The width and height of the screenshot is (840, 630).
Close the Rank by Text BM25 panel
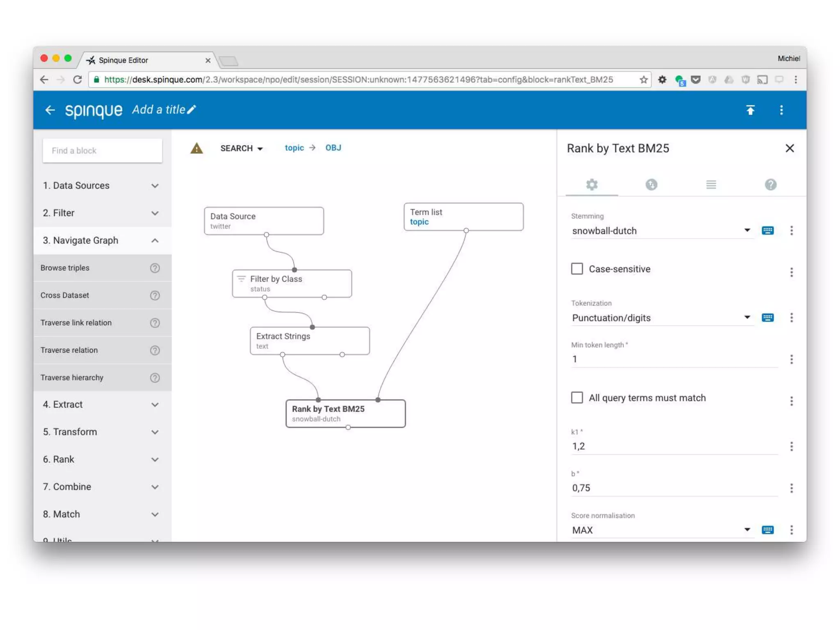790,148
